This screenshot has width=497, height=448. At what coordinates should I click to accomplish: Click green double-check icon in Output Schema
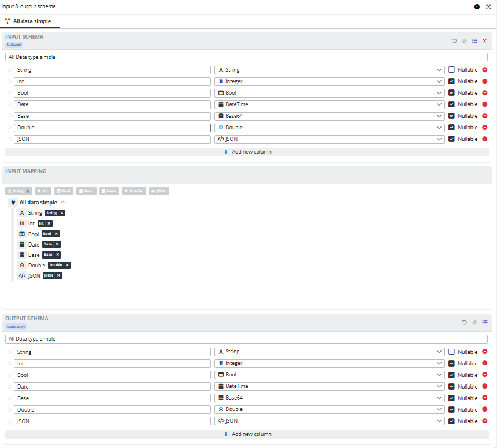(474, 323)
